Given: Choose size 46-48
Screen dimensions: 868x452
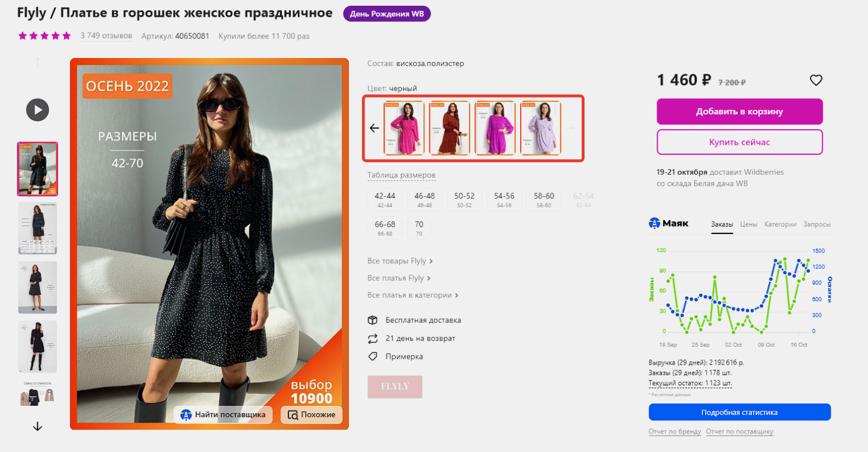Looking at the screenshot, I should pos(424,200).
